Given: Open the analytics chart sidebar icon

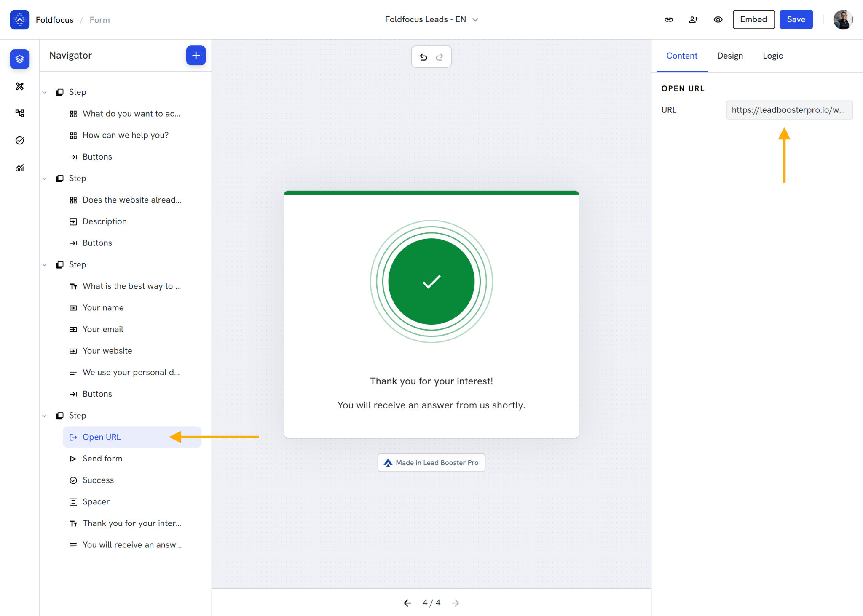Looking at the screenshot, I should pos(20,168).
